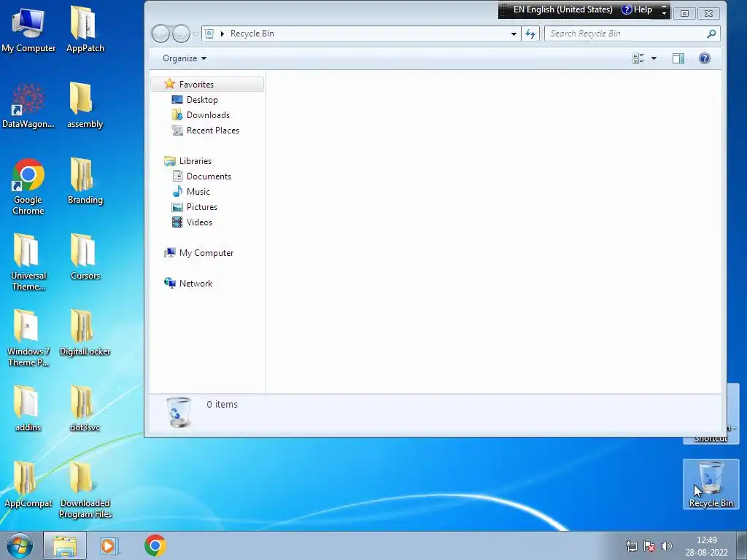Viewport: 747px width, 560px height.
Task: Click Help on the language bar
Action: click(636, 9)
